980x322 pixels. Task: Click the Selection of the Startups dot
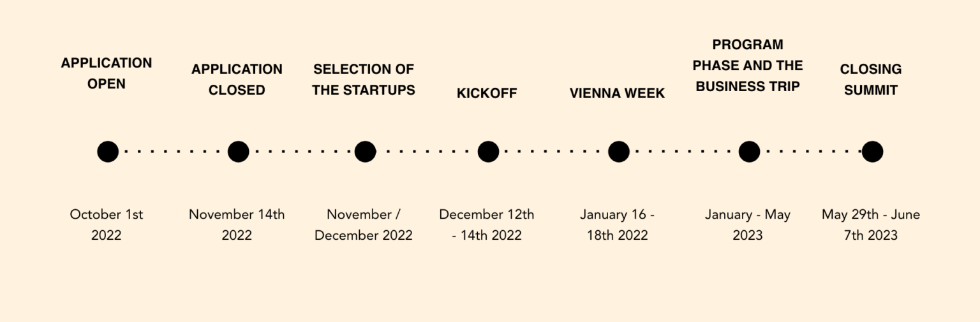pyautogui.click(x=365, y=152)
